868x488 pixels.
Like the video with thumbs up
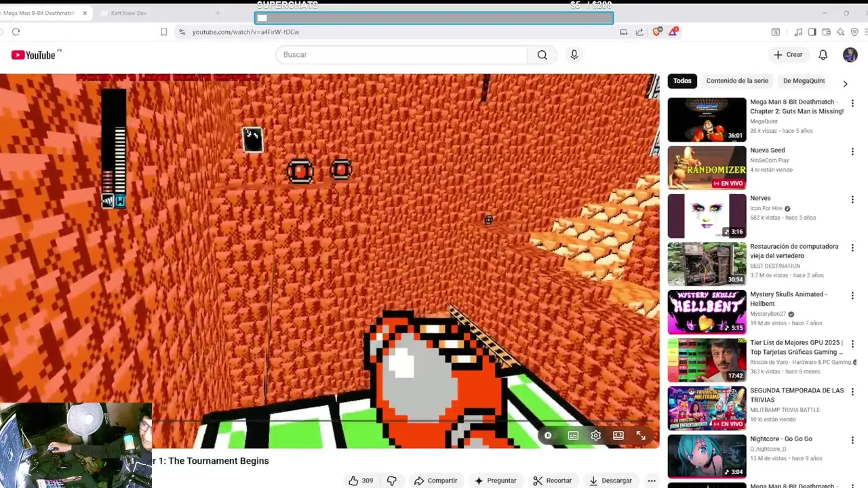tap(361, 481)
